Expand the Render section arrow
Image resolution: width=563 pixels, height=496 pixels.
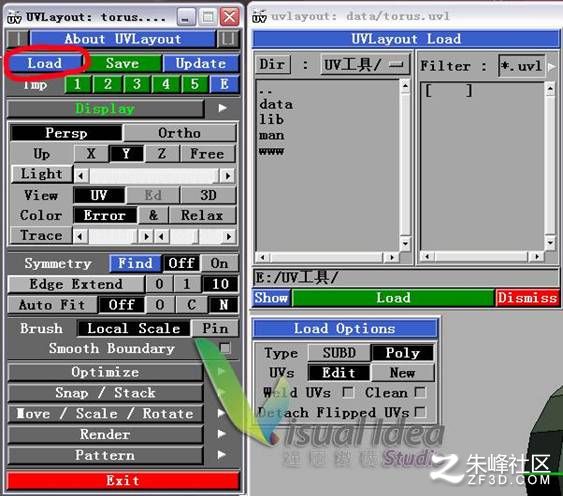(x=222, y=434)
